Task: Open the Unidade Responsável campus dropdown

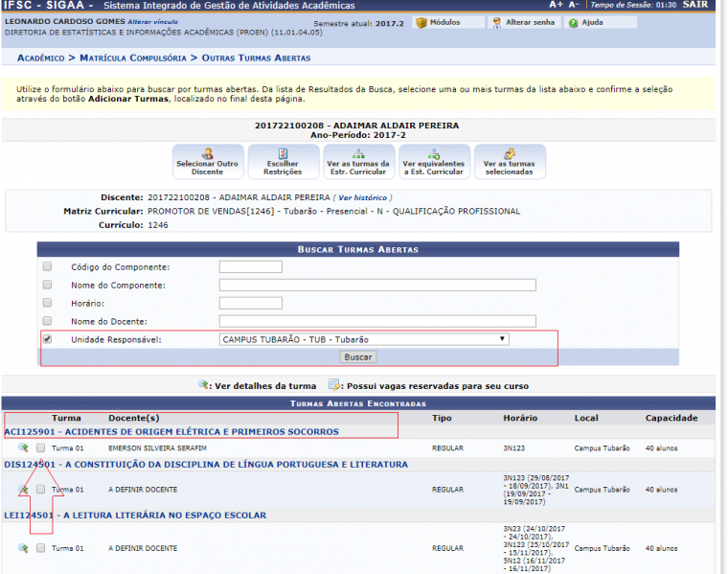Action: point(364,339)
